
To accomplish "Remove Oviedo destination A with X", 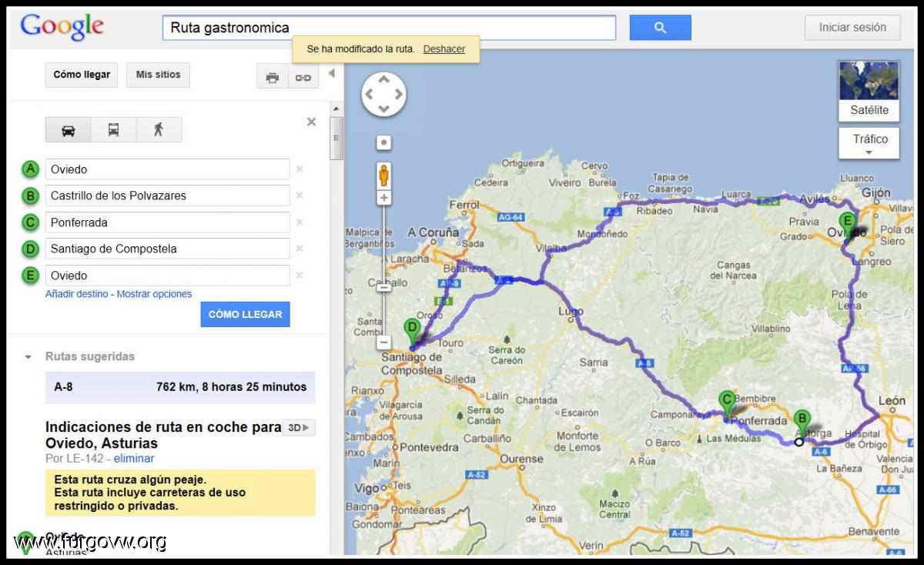I will point(300,169).
